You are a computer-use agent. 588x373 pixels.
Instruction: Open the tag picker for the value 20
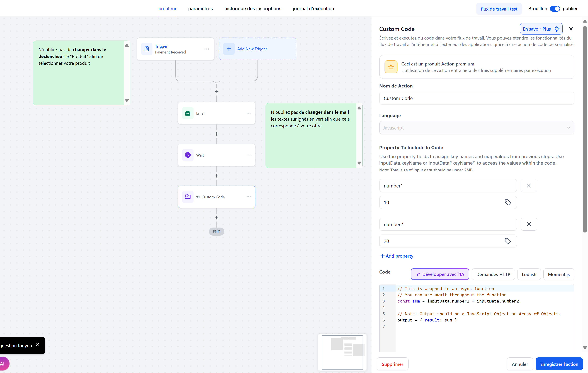[508, 241]
